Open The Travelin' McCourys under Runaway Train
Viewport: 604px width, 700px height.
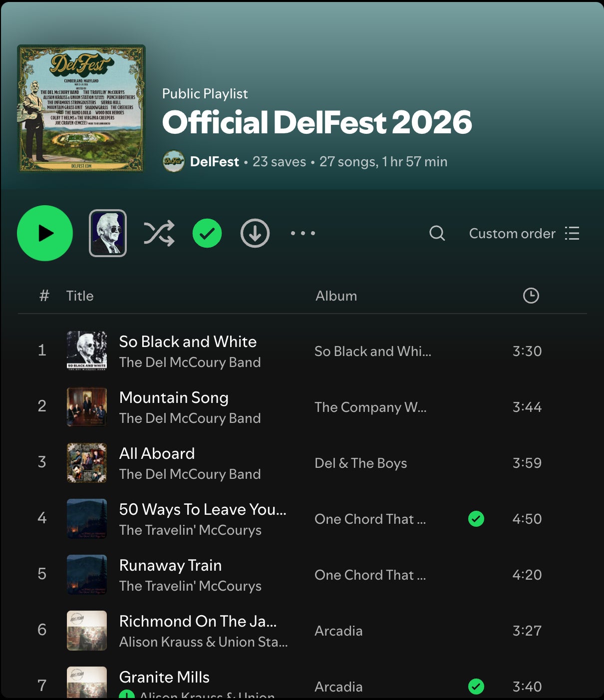click(x=190, y=586)
